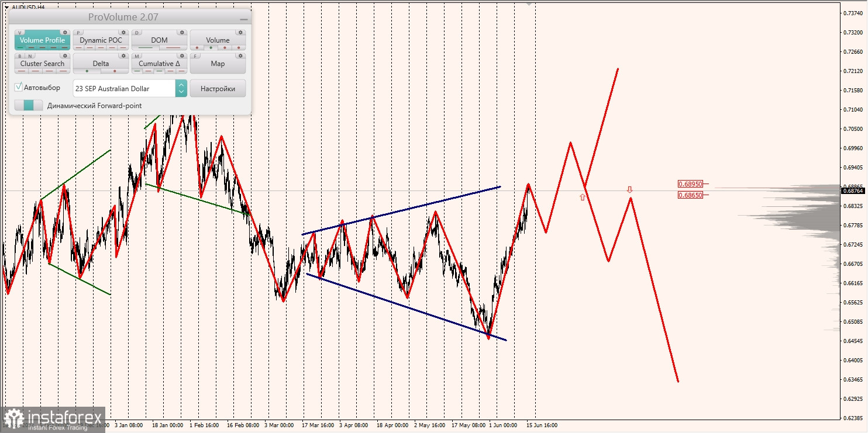Click 18 Jan 00:00 on time axis
Image resolution: width=868 pixels, height=433 pixels.
(x=167, y=425)
